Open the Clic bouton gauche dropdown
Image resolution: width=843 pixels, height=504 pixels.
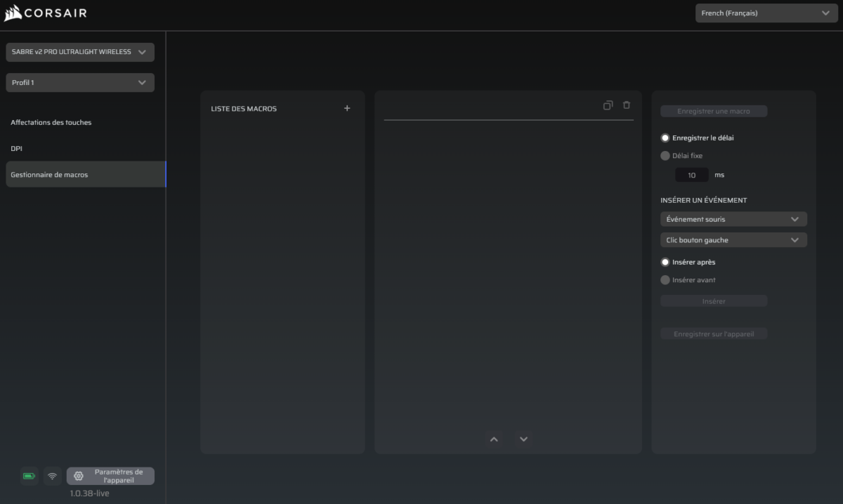coord(733,240)
